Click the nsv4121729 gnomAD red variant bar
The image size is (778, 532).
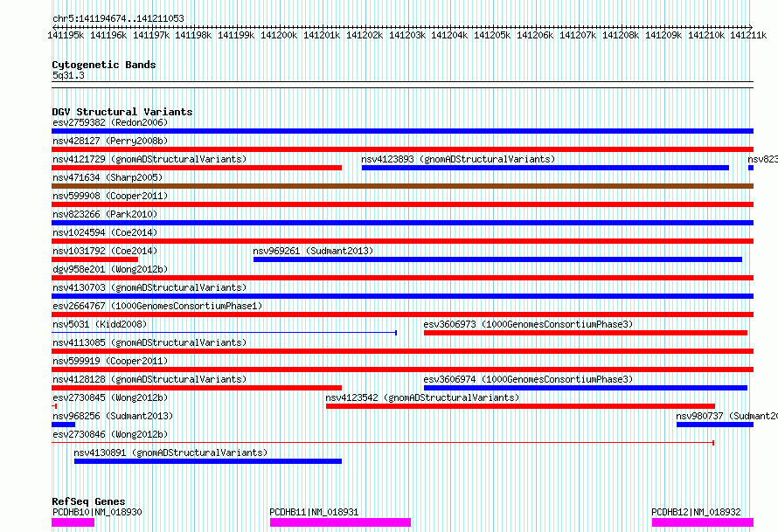[x=197, y=168]
